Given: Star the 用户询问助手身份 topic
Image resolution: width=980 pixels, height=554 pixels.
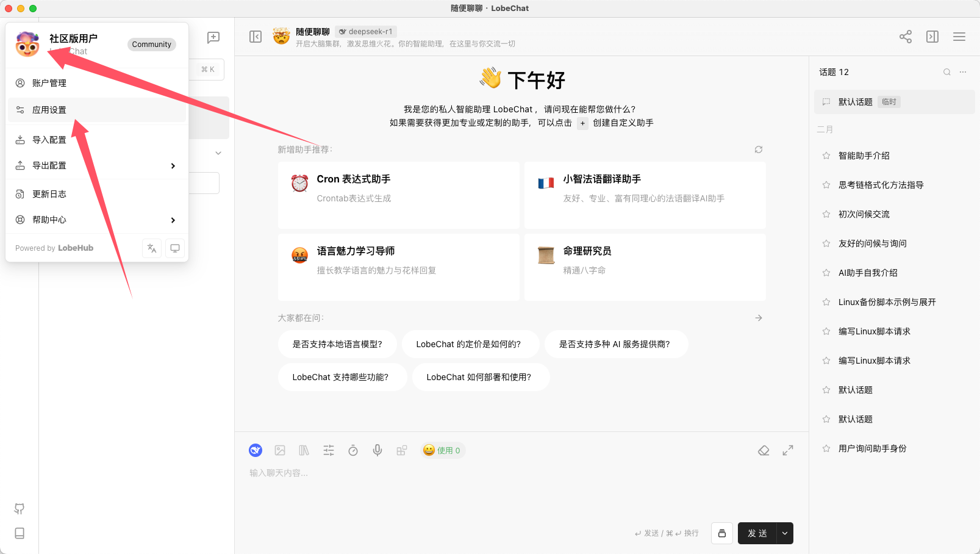Looking at the screenshot, I should tap(826, 448).
